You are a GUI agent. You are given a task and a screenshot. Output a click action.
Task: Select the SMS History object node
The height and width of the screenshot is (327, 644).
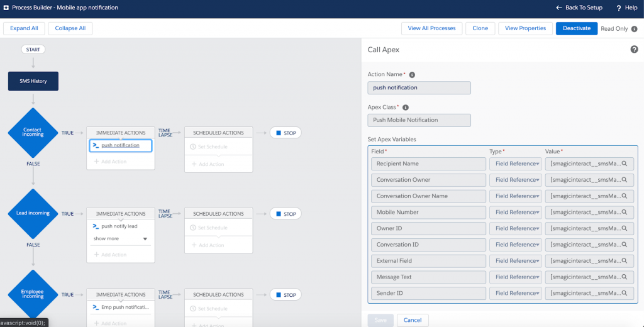coord(33,81)
